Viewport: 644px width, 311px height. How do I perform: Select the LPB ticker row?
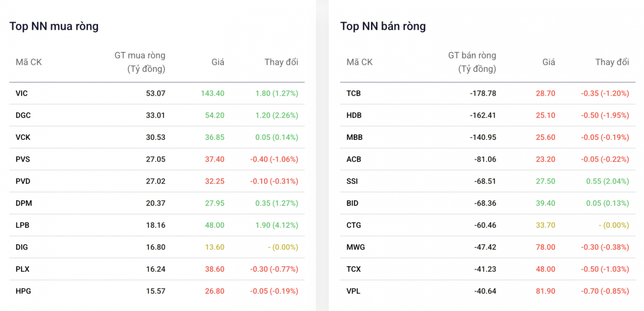(23, 225)
